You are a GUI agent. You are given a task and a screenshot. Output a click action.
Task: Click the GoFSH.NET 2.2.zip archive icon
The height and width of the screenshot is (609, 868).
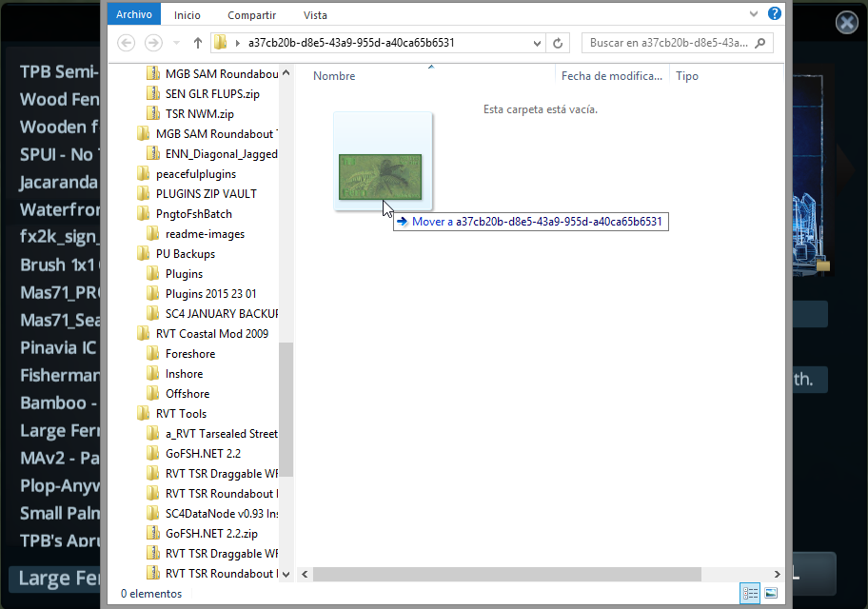coord(153,533)
